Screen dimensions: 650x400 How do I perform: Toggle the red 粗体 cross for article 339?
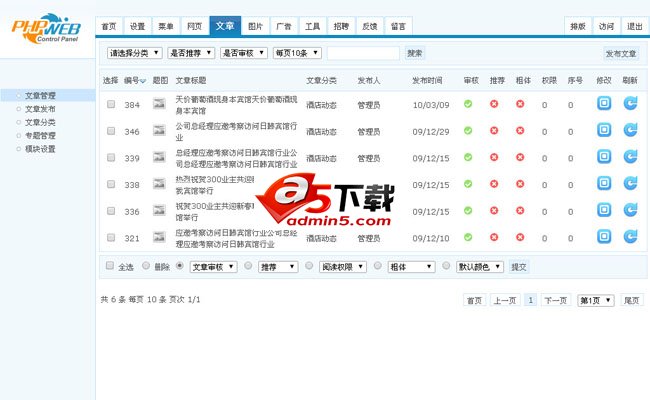(x=520, y=157)
